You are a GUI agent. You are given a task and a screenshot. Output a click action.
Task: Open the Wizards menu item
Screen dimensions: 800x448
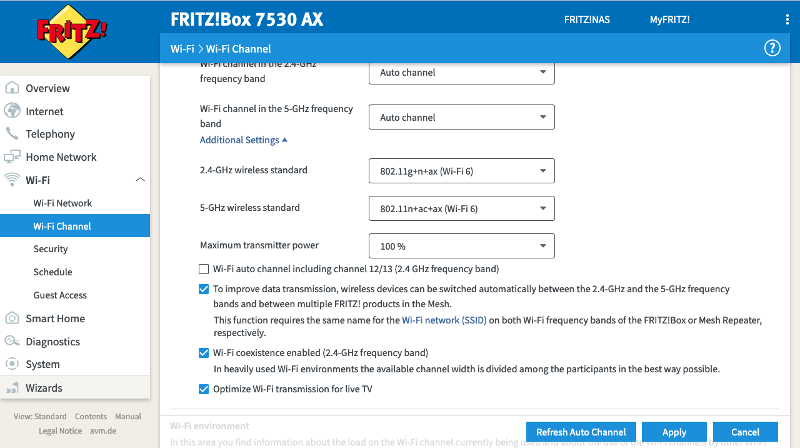[75, 388]
